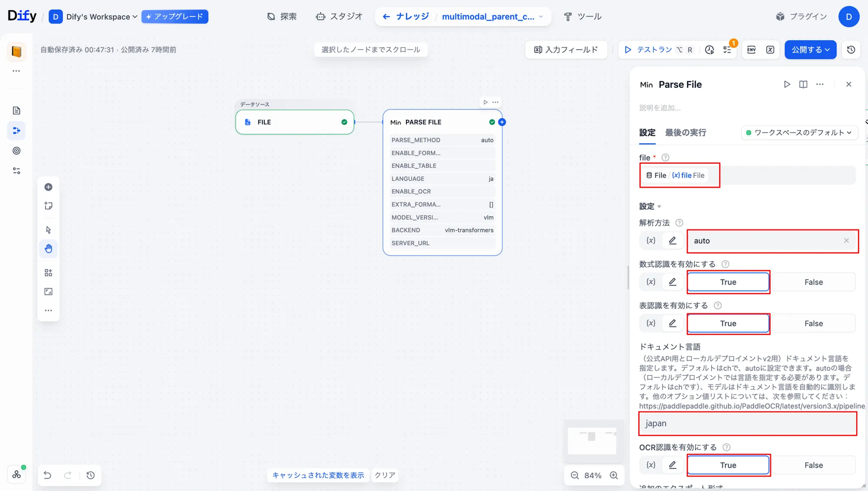Screen dimensions: 868x491
Task: Undo the last canvas action
Action: click(x=47, y=475)
